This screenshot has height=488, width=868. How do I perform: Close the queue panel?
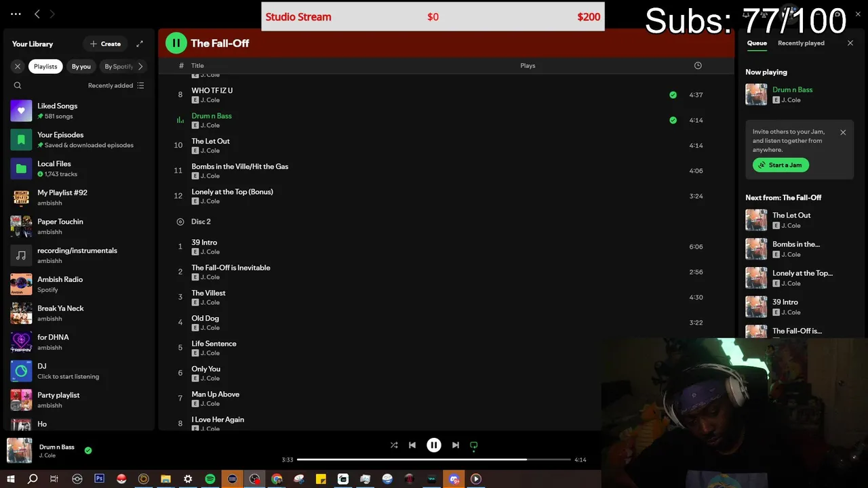click(850, 43)
